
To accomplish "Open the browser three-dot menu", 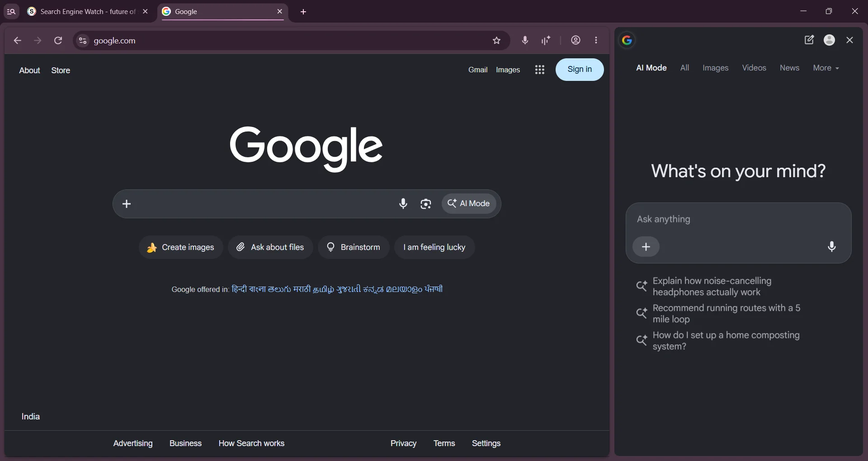I will pyautogui.click(x=597, y=40).
